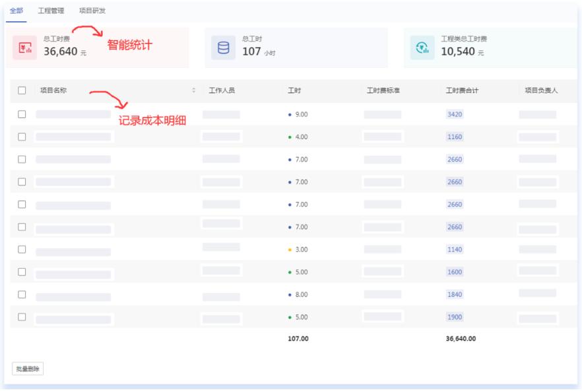The width and height of the screenshot is (582, 392).
Task: Click the database icon for 总工时
Action: point(223,48)
